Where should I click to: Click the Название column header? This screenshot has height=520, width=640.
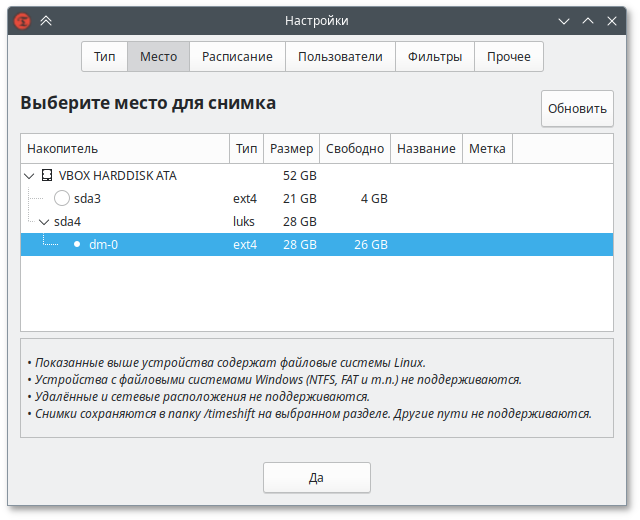click(x=426, y=149)
